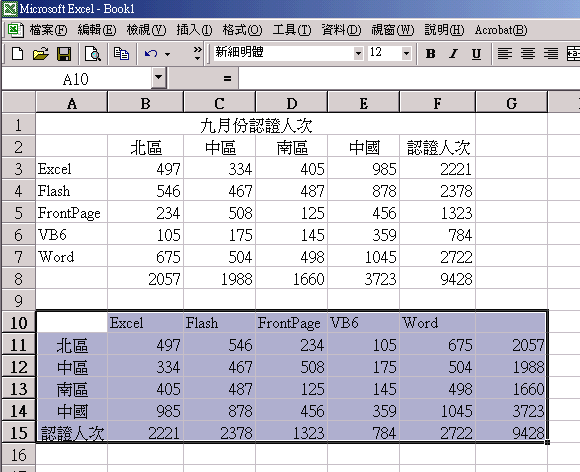Expand the Name Box dropdown arrow
Image resolution: width=580 pixels, height=472 pixels.
(x=158, y=78)
